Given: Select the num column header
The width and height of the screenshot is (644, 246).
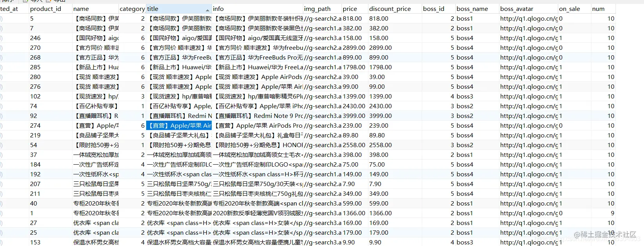Looking at the screenshot, I should point(603,9).
